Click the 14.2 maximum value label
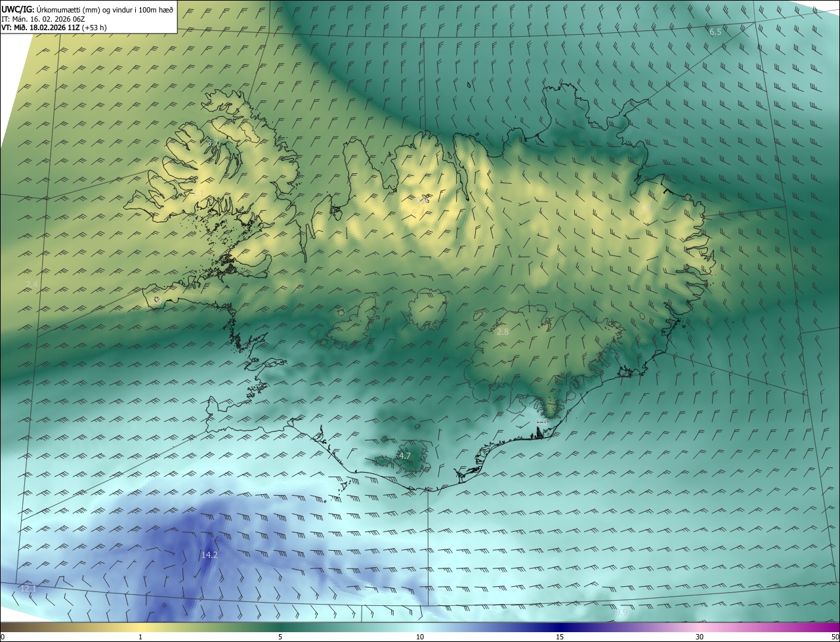The width and height of the screenshot is (840, 642). coord(209,555)
